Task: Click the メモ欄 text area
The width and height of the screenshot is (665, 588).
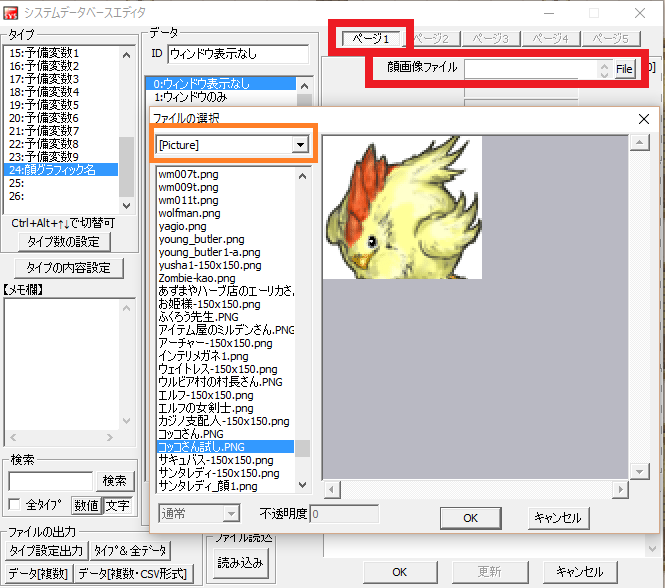Action: (62, 364)
